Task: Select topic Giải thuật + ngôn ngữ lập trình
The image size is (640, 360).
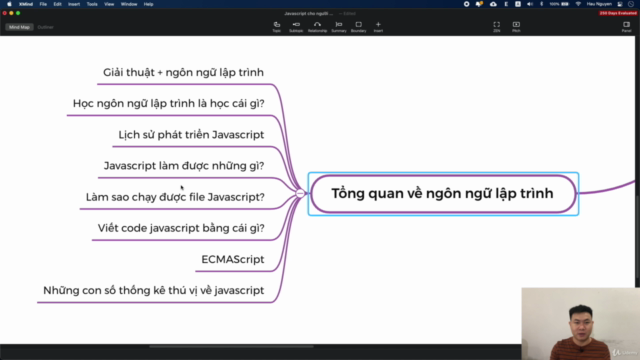Action: [x=183, y=73]
